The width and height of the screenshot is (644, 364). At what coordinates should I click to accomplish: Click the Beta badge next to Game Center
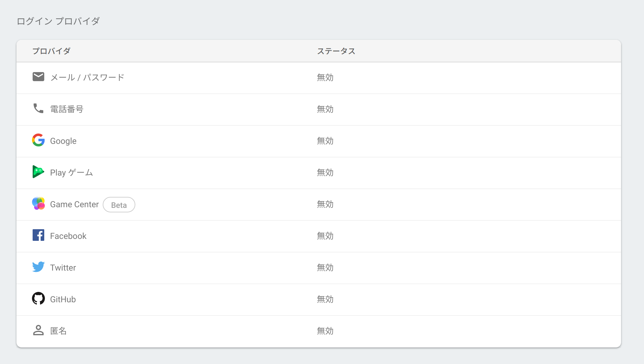[x=119, y=205]
